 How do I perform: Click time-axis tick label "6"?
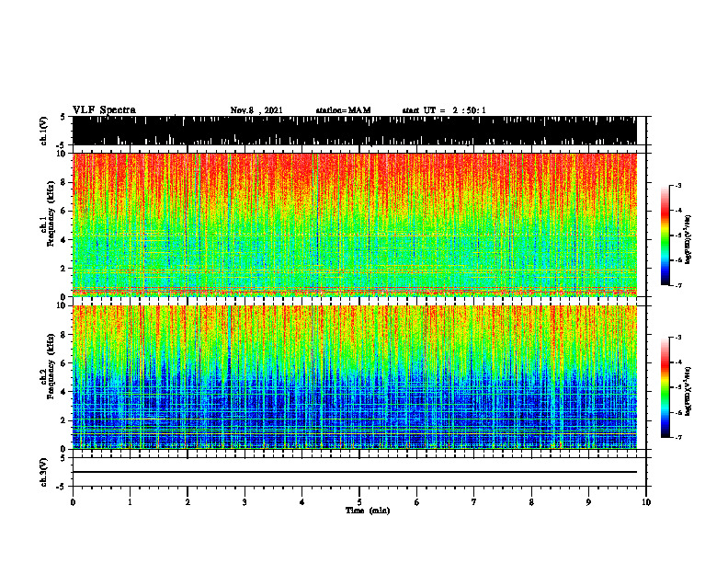tap(417, 502)
